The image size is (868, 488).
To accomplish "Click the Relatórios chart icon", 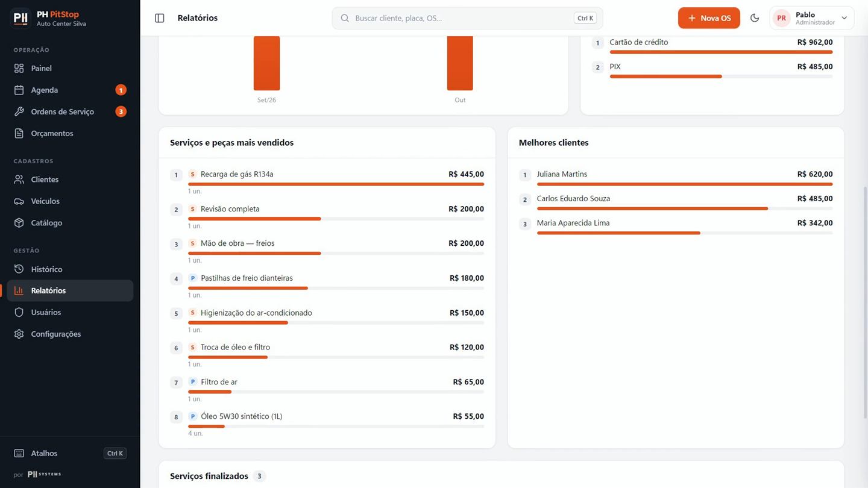I will click(x=19, y=290).
